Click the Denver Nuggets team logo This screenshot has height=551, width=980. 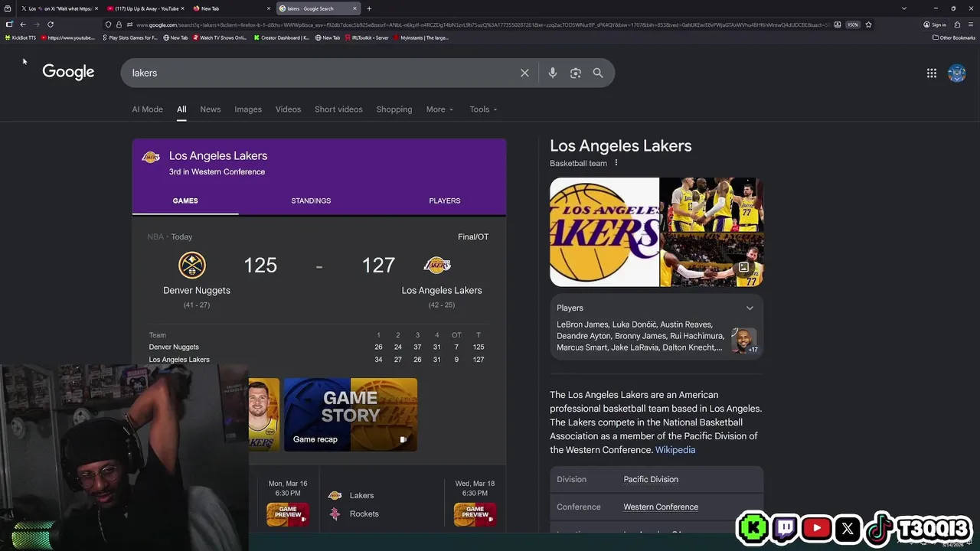point(192,265)
